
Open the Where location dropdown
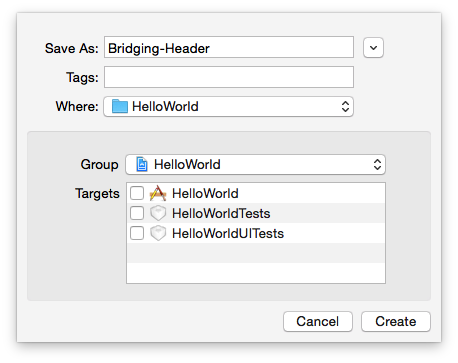coord(228,107)
